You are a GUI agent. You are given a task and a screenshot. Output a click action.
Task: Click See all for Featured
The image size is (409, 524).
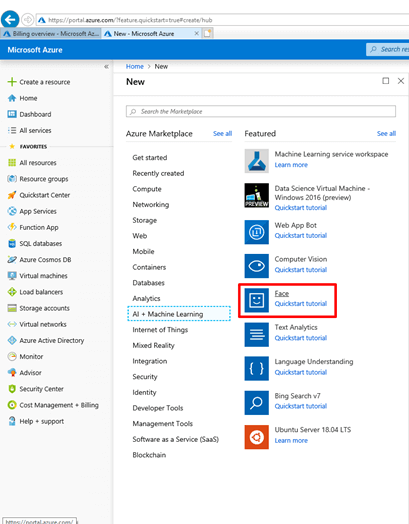[x=386, y=134]
